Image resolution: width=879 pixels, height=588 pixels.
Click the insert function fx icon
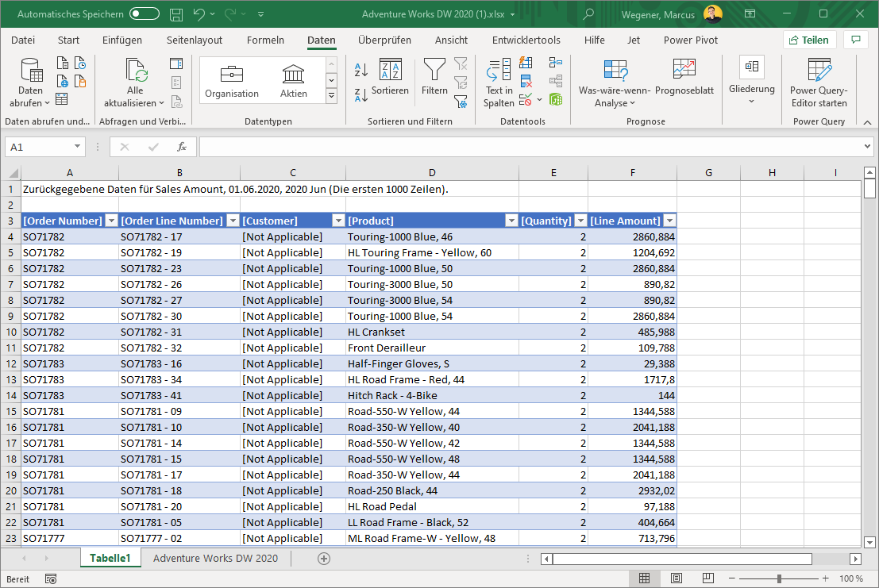(x=182, y=147)
